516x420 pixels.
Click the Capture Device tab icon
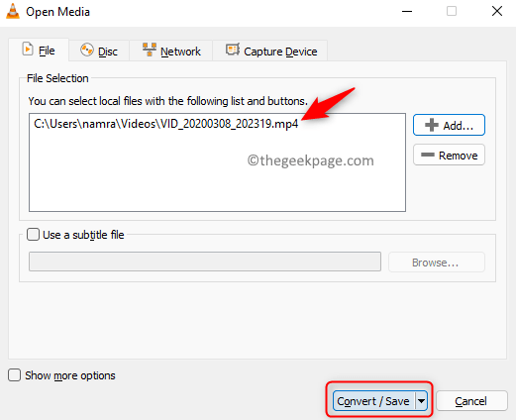coord(233,50)
